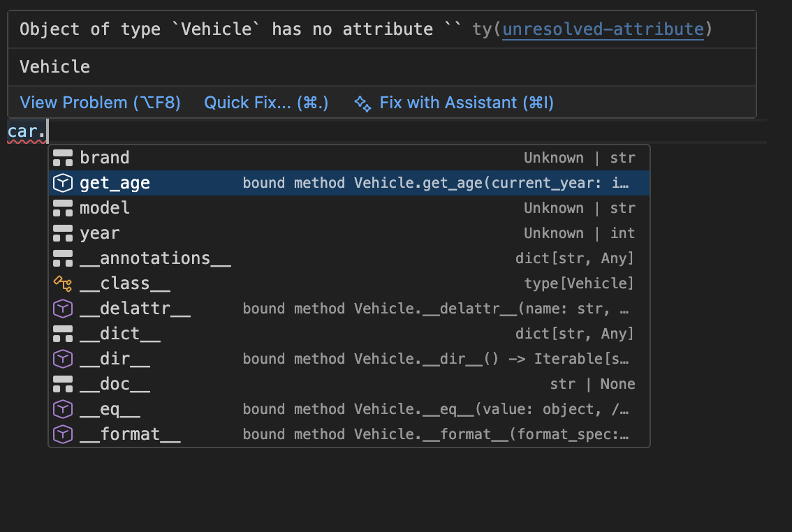
Task: Click the method icon beside __format__
Action: (x=62, y=434)
